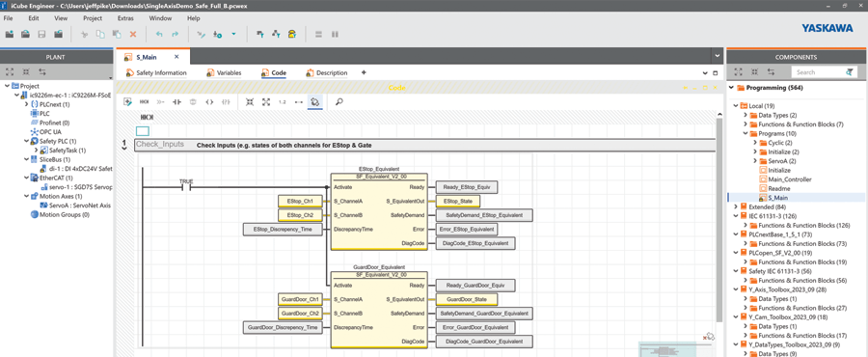Collapse the Programs (10) folder
Viewport: 868px width, 357px height.
(x=746, y=133)
